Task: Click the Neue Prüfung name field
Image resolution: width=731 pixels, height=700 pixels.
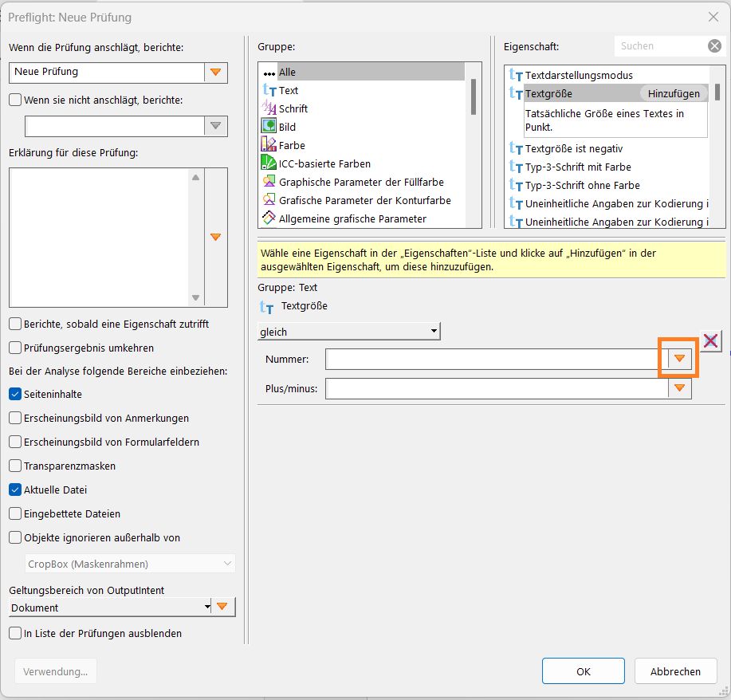Action: (x=107, y=73)
